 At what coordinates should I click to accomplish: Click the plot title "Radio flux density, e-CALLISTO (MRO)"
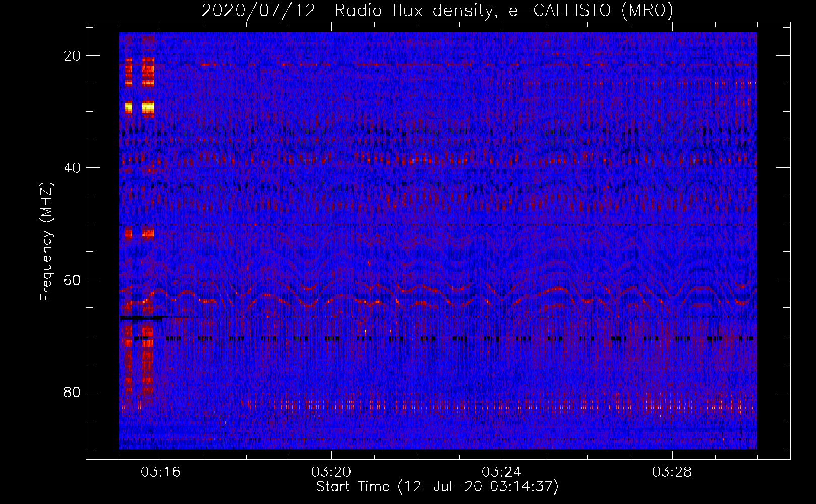tap(504, 10)
